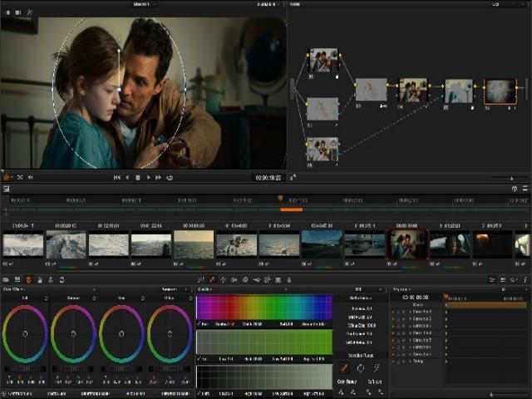Image resolution: width=532 pixels, height=399 pixels.
Task: Open the Camera Raw palette
Action: click(6, 280)
